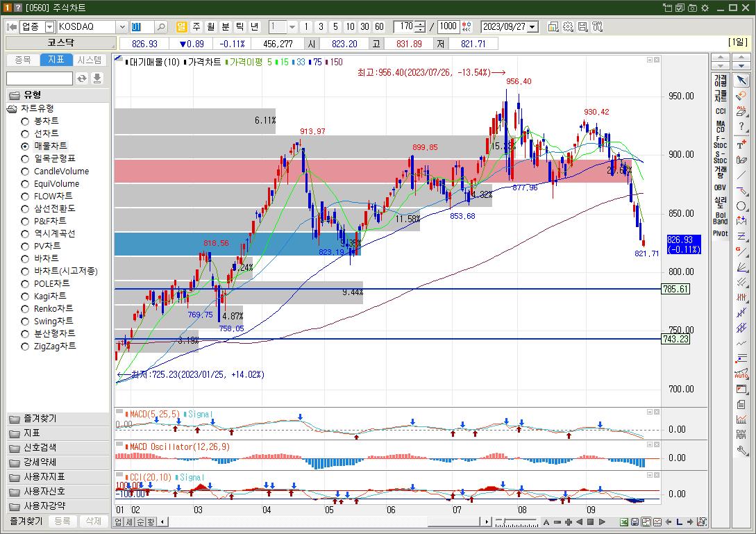
Task: Click the play forward triangle in bottom bar
Action: (x=602, y=522)
